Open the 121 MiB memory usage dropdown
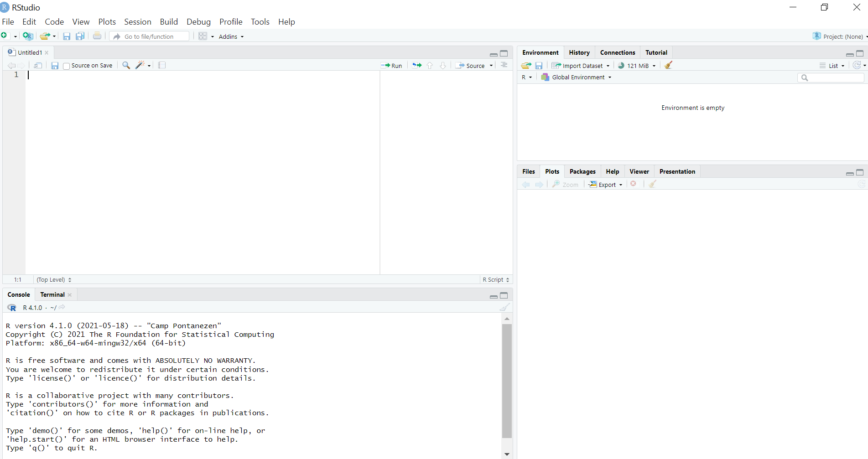 tap(637, 66)
